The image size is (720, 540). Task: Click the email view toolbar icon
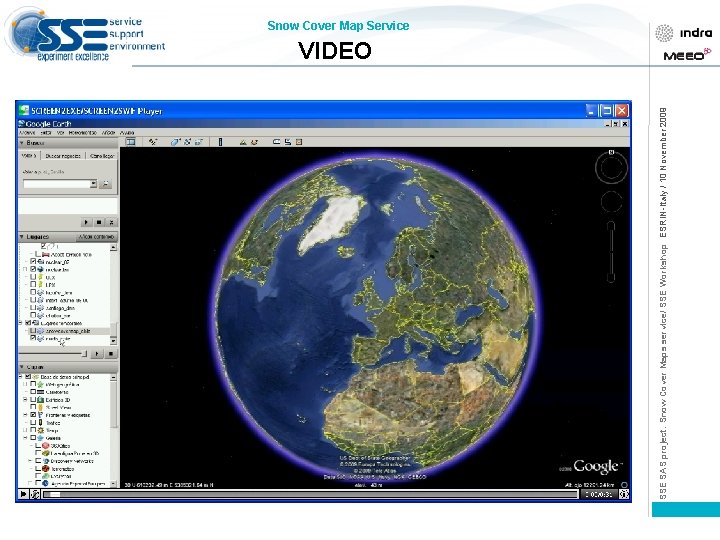pos(276,142)
